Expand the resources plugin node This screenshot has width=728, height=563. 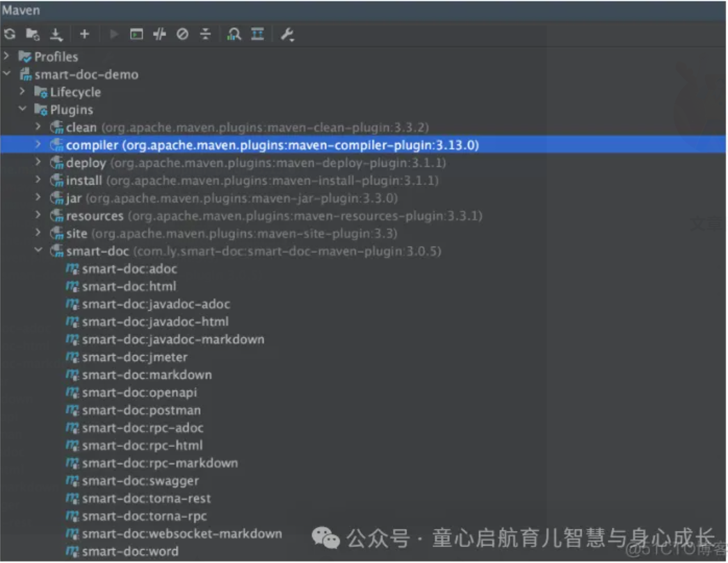point(38,215)
